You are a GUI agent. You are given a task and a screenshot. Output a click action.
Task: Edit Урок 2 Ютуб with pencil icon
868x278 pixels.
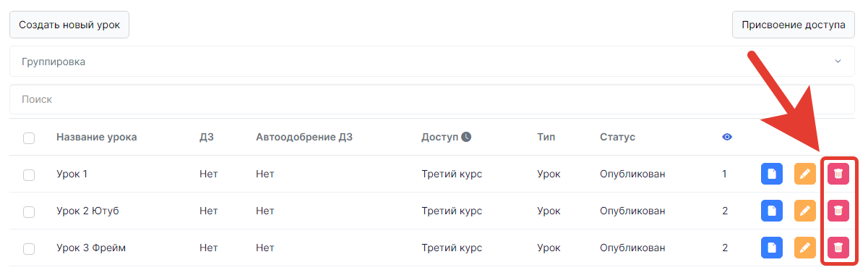pos(804,211)
